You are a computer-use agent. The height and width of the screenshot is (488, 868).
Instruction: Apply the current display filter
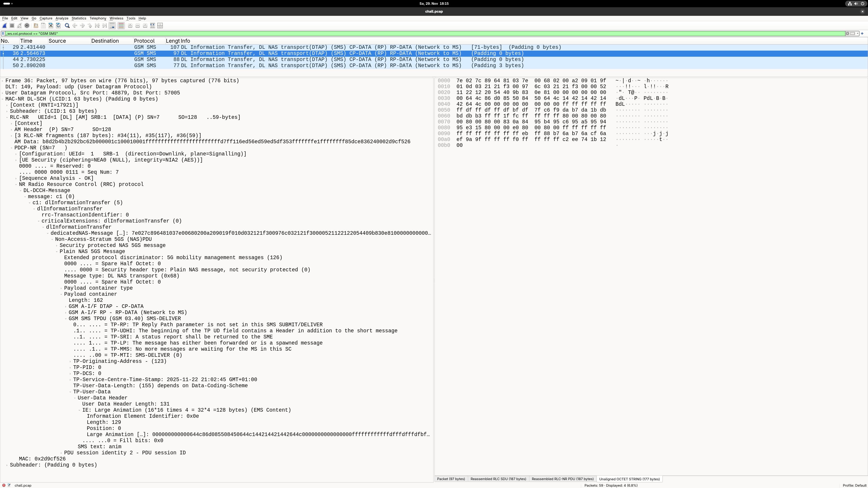853,34
